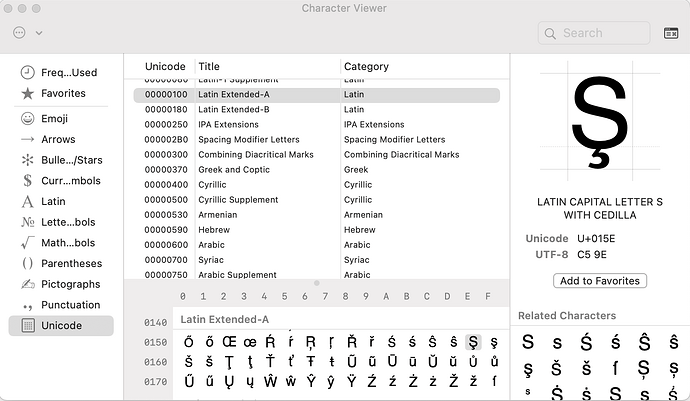Select the Latin Extended-A row
The height and width of the screenshot is (401, 690).
[316, 95]
